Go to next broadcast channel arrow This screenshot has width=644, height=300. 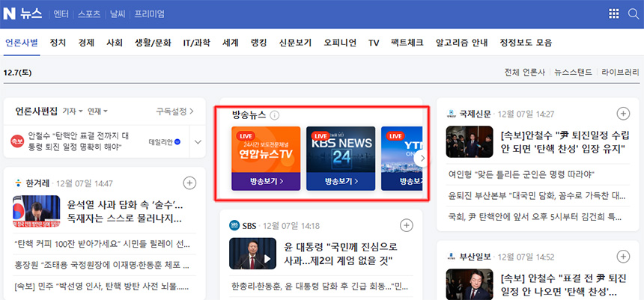click(422, 159)
